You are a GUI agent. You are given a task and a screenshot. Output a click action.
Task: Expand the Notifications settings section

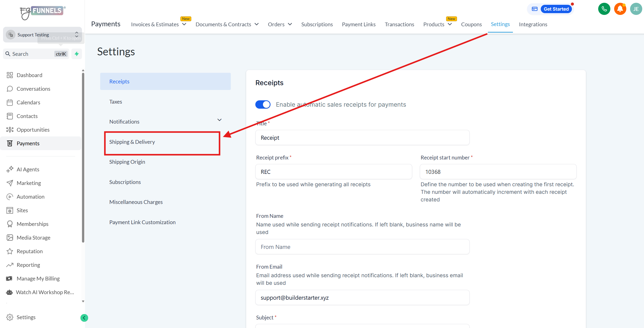point(219,120)
